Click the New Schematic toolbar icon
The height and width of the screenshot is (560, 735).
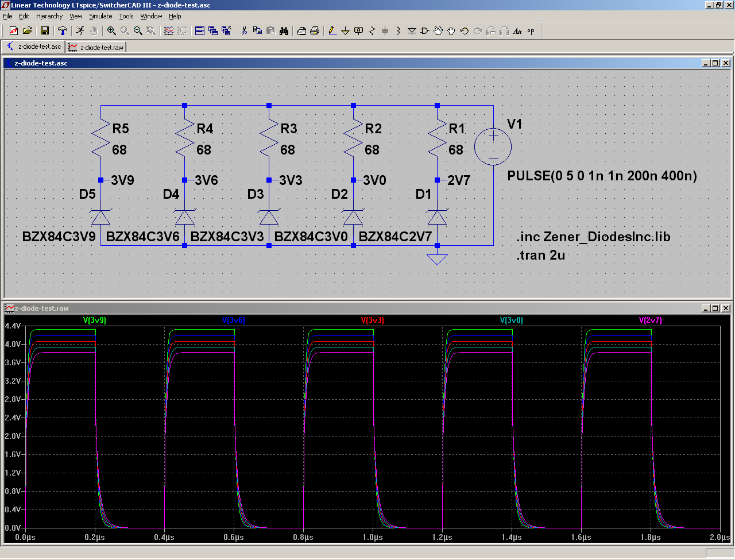click(14, 31)
